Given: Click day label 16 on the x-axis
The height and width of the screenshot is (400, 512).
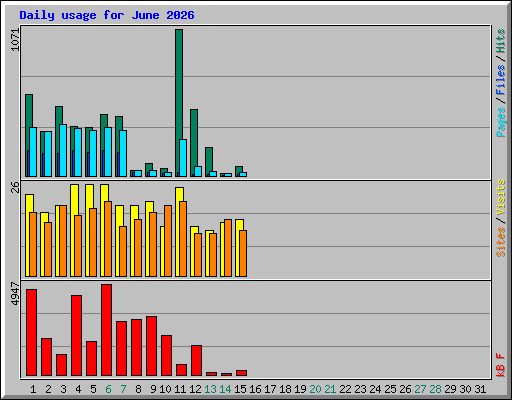Looking at the screenshot, I should pos(255,389).
